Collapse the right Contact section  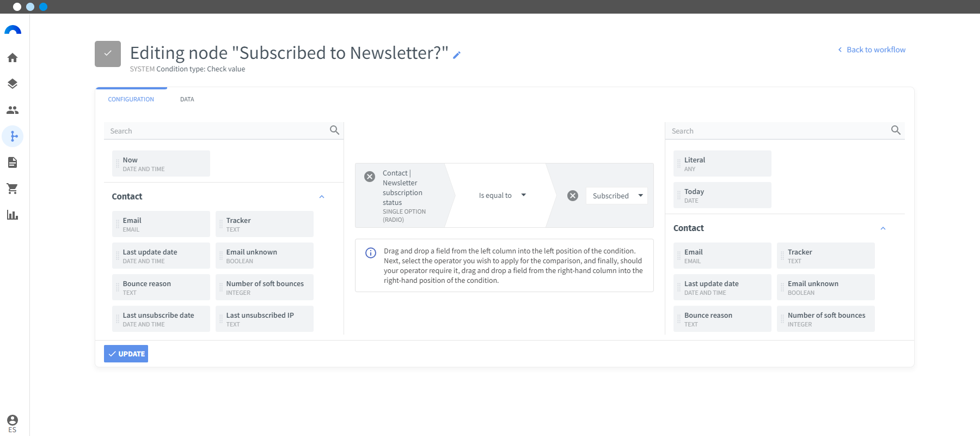(883, 228)
